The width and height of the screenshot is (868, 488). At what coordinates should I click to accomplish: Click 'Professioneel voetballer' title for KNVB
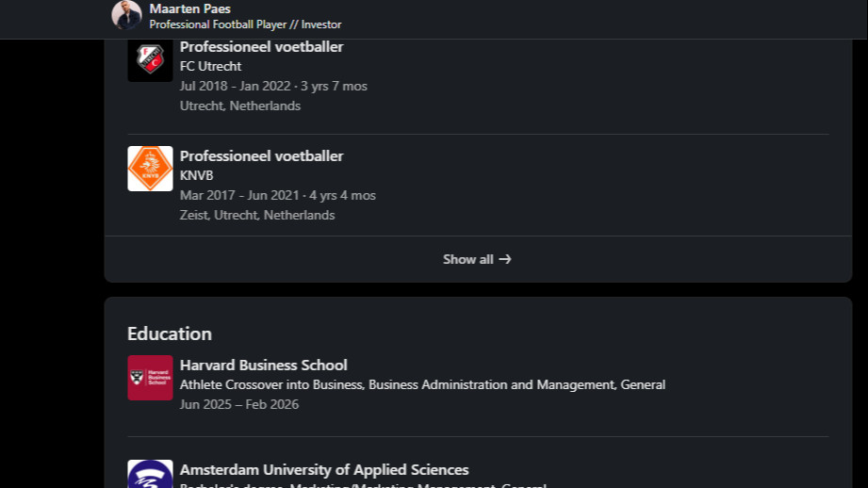point(261,156)
